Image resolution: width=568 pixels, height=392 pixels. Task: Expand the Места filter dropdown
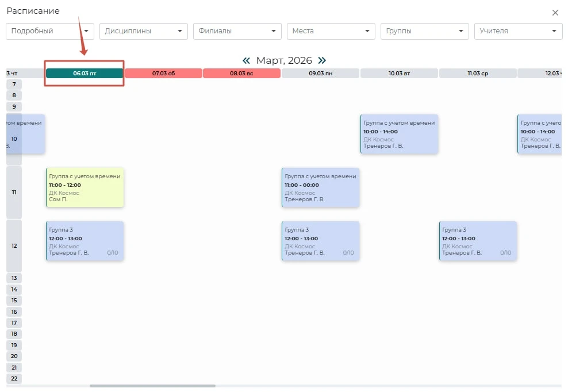pyautogui.click(x=331, y=31)
